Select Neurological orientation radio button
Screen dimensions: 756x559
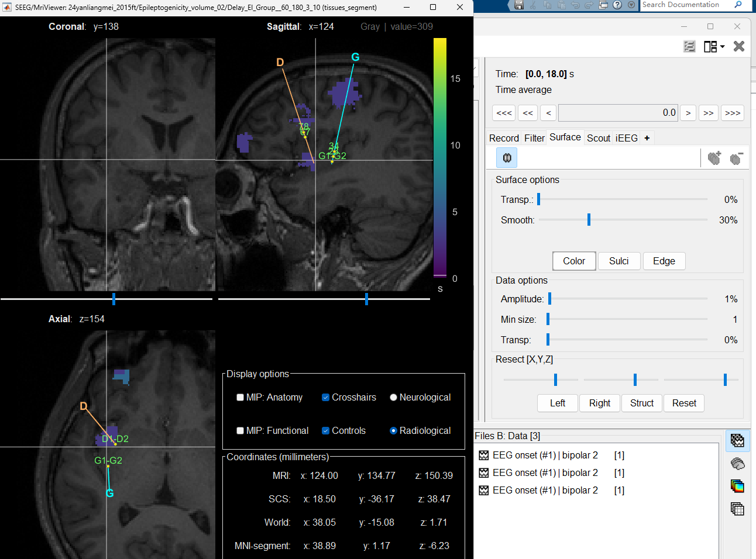(x=393, y=398)
